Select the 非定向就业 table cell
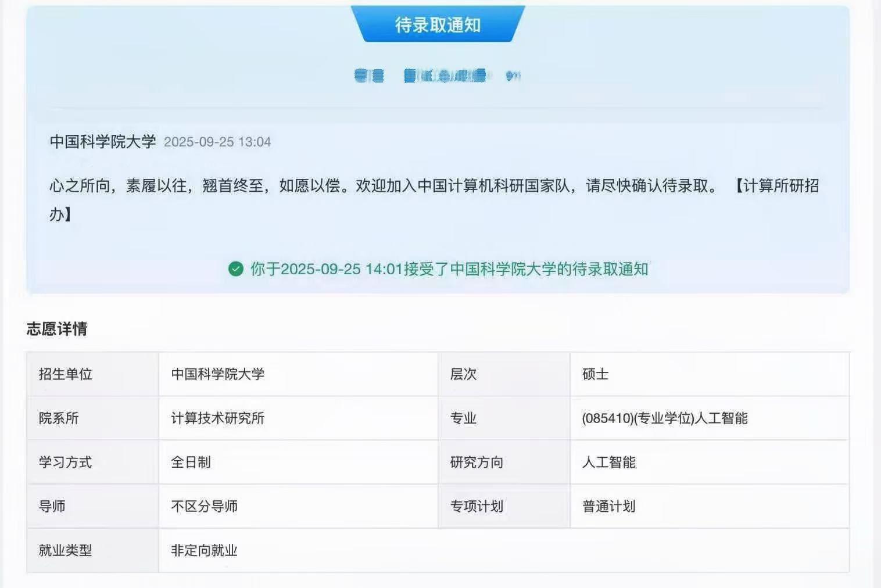 click(504, 550)
